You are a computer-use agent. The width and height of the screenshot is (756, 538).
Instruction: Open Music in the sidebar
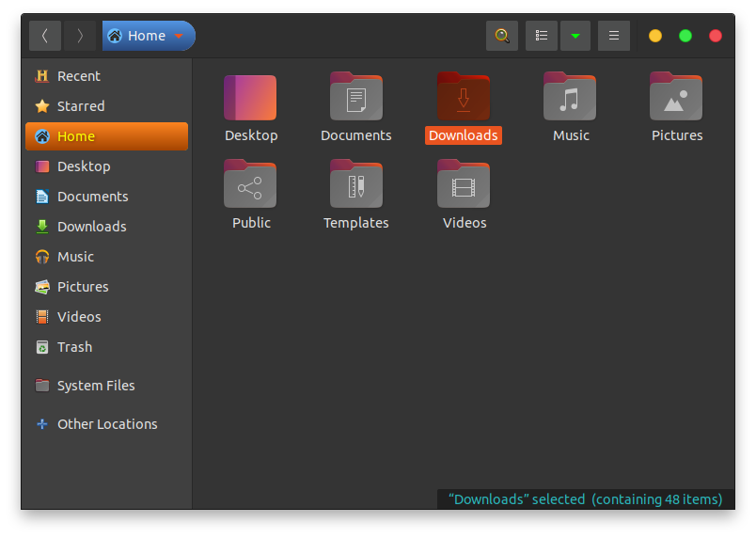(106, 257)
